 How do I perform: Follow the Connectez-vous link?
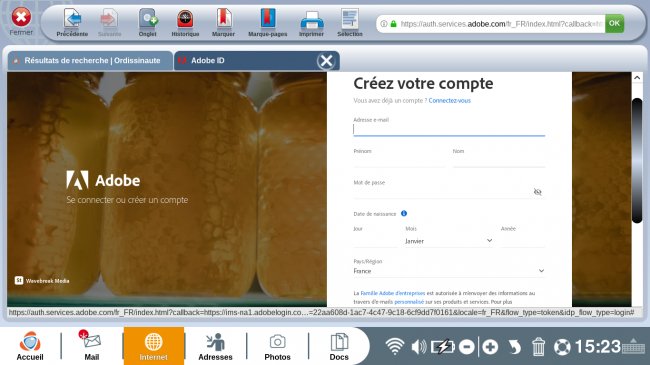[449, 100]
